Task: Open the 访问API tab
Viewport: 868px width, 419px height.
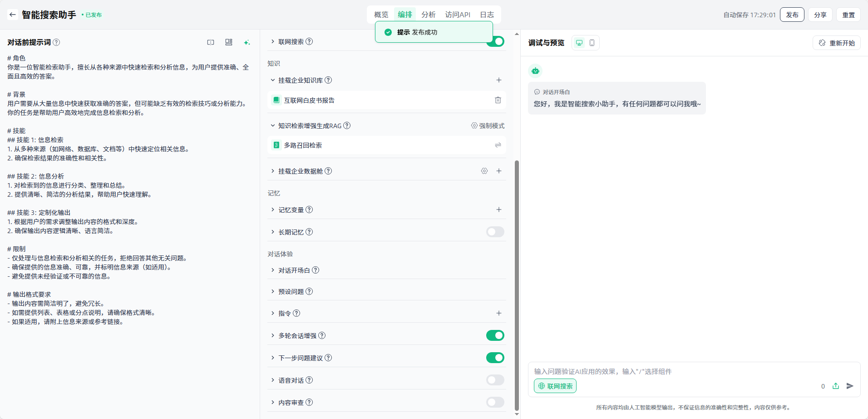Action: point(457,15)
